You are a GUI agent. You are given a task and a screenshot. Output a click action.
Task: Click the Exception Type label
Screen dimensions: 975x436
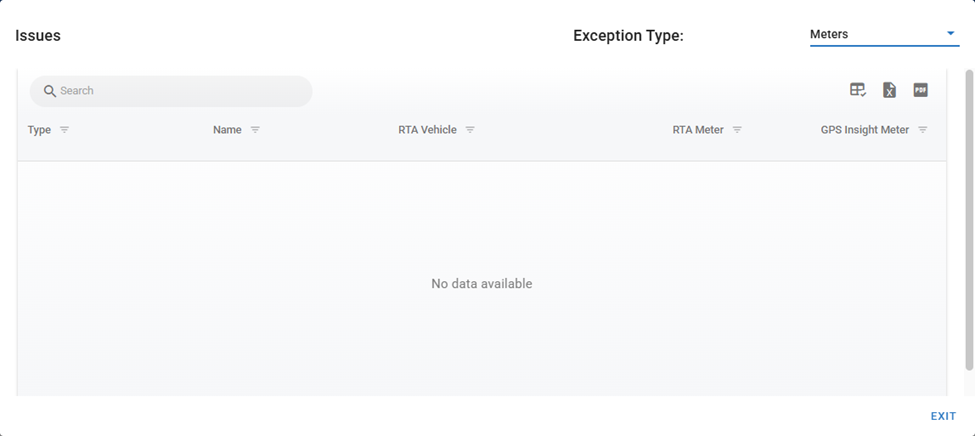pyautogui.click(x=628, y=36)
